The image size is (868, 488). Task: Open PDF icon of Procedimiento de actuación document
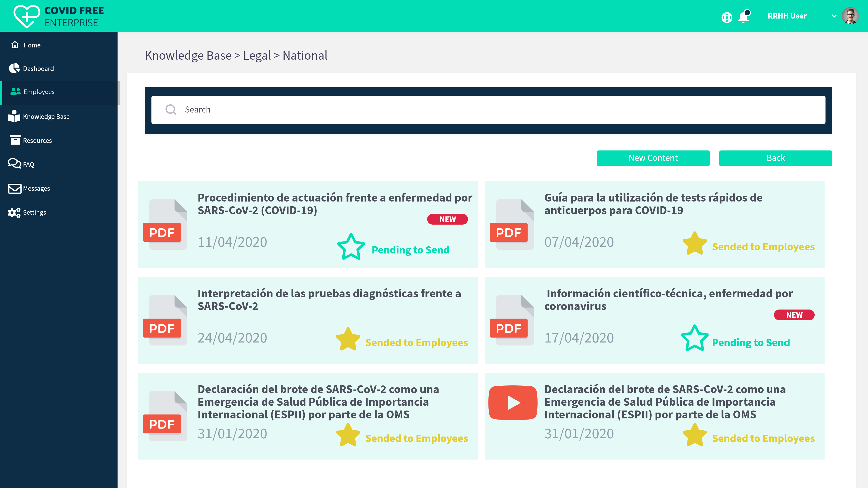165,225
